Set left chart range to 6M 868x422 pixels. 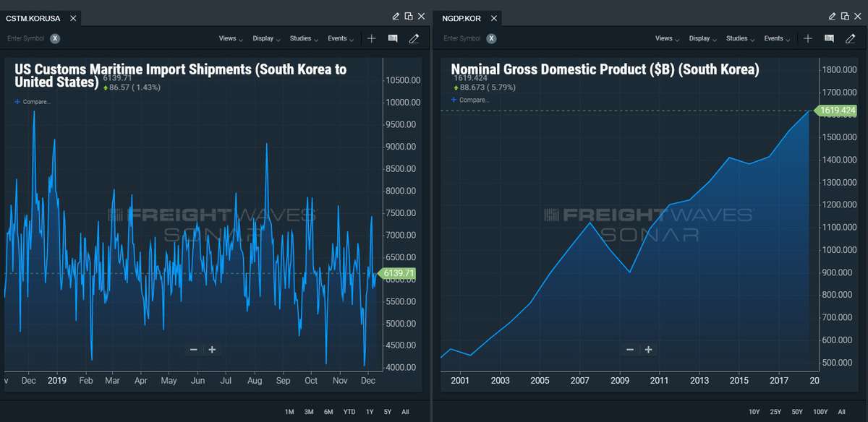[328, 412]
